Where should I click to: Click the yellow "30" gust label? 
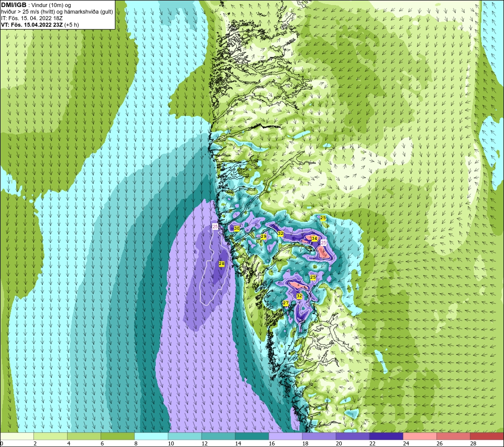click(x=237, y=228)
